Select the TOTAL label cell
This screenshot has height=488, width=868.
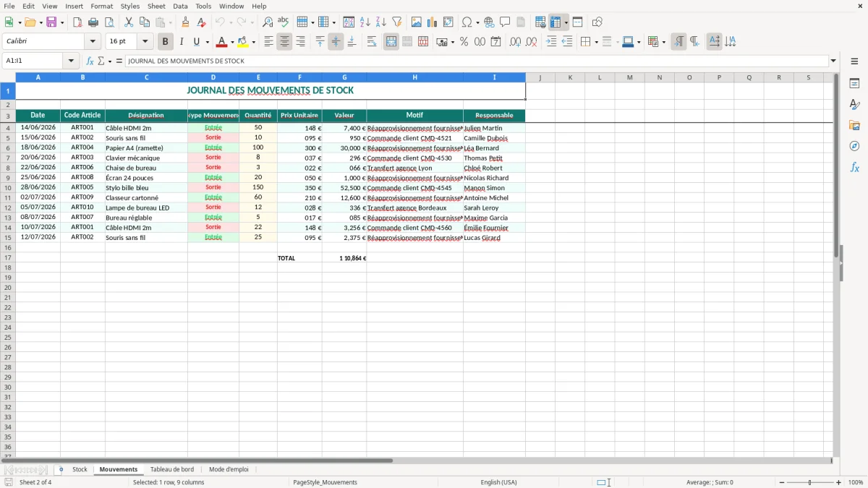coord(299,258)
